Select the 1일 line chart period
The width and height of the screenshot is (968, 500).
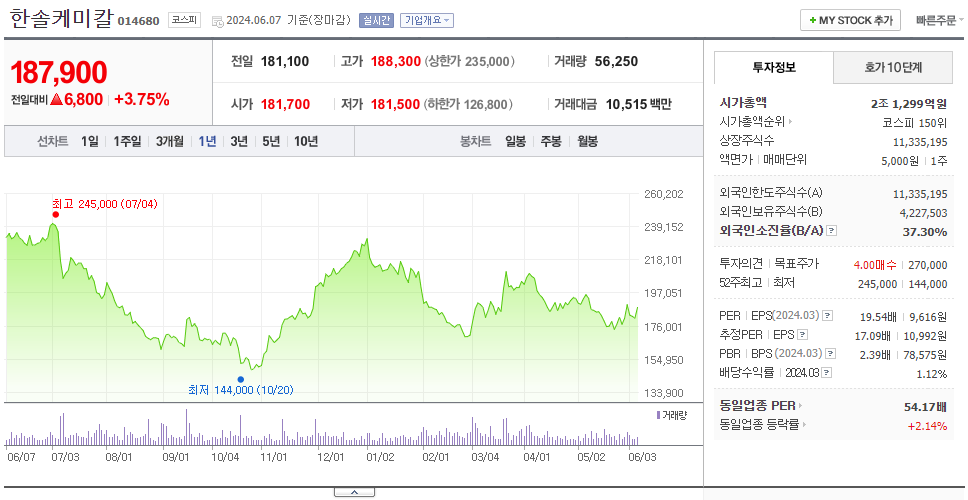coord(90,141)
